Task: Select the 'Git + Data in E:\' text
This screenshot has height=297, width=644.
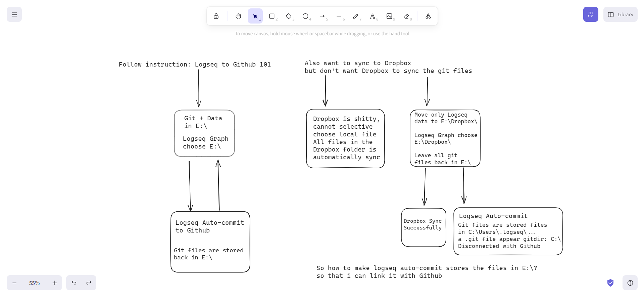Action: pos(203,122)
